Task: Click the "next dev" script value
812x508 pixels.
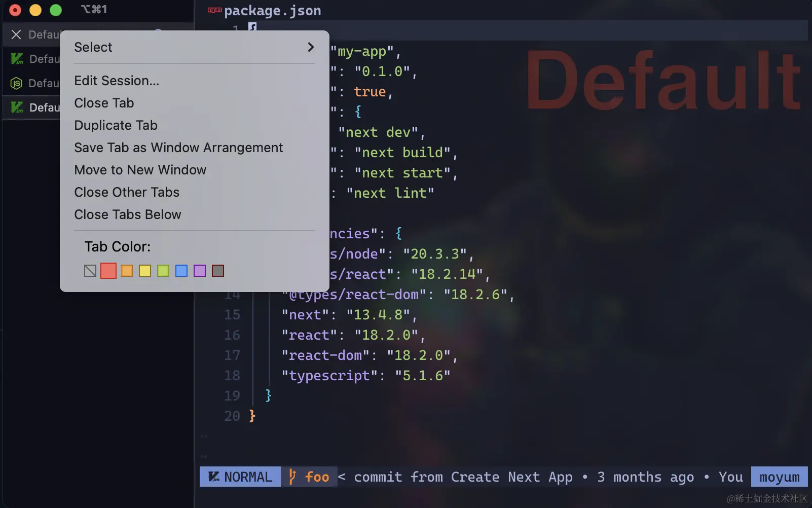Action: pyautogui.click(x=378, y=132)
